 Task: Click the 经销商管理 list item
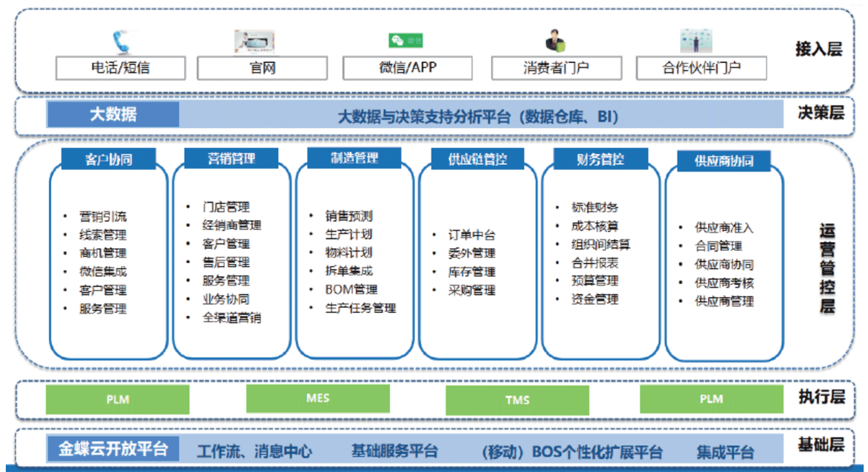[x=232, y=226]
